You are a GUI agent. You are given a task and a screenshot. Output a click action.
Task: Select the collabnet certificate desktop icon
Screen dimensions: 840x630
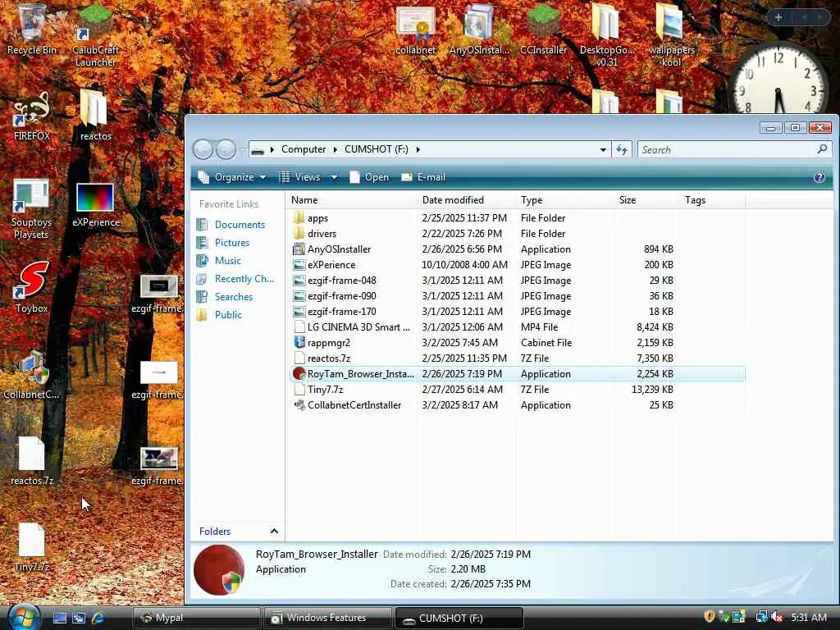point(415,30)
